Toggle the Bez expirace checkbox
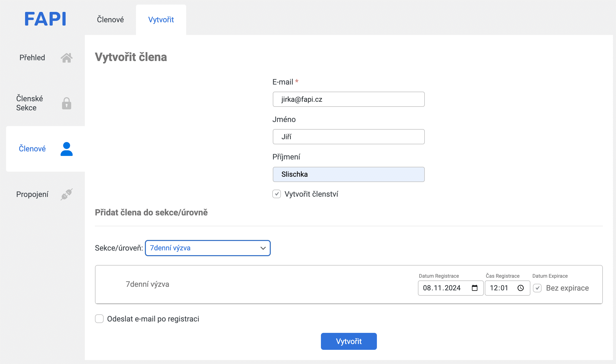 [537, 288]
